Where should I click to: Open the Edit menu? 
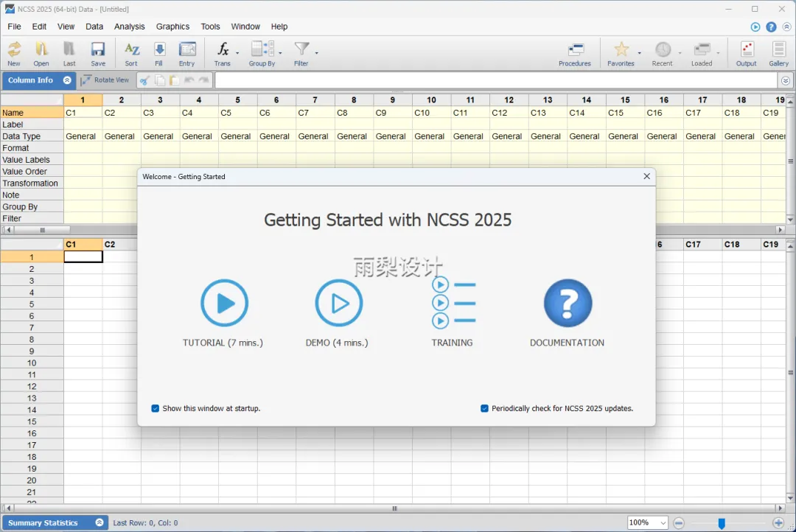[39, 27]
